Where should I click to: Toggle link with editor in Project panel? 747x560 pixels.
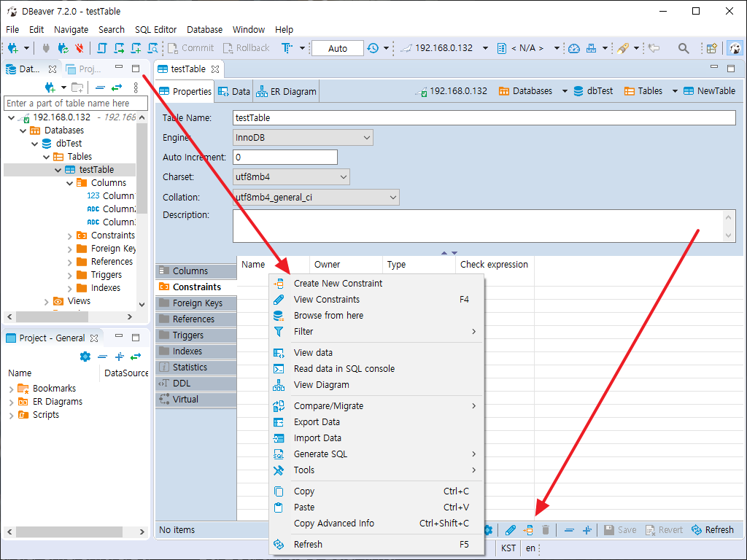pos(134,357)
